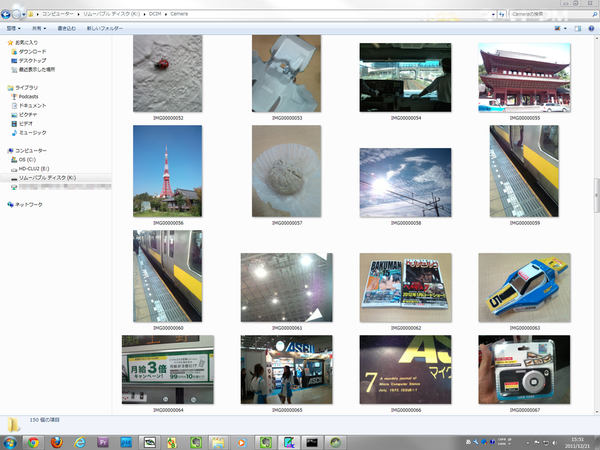Select リムーバブル ディスク (K:) in address breadcrumb
This screenshot has height=450, width=600.
(111, 14)
